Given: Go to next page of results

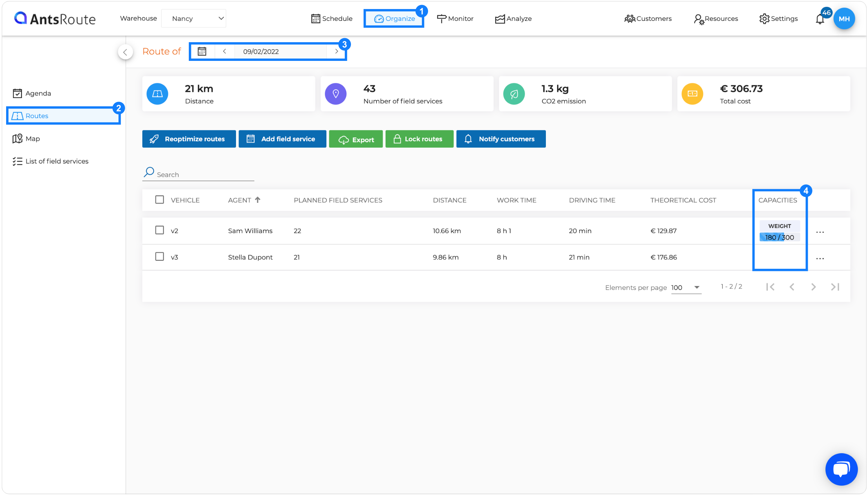Looking at the screenshot, I should click(813, 287).
